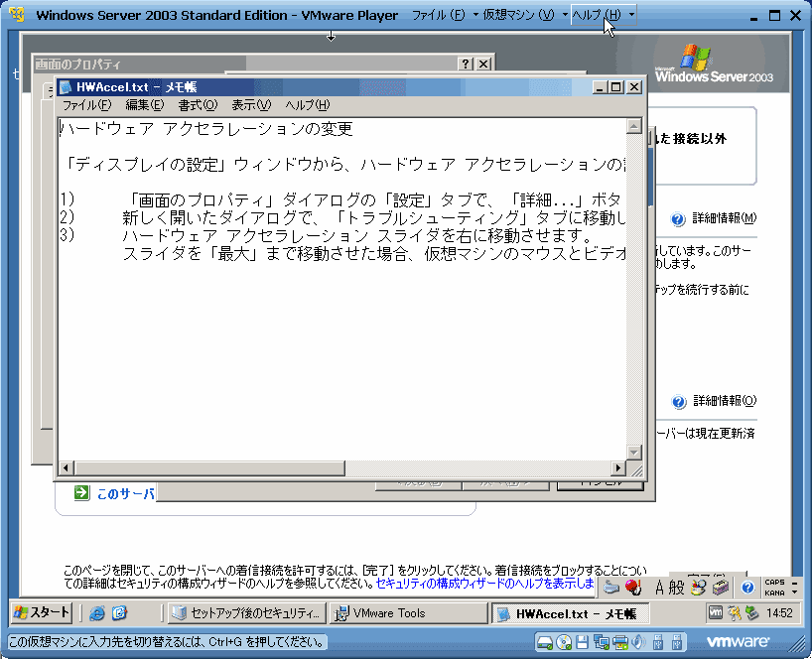
Task: Open the language bar options arrow
Action: click(x=795, y=593)
